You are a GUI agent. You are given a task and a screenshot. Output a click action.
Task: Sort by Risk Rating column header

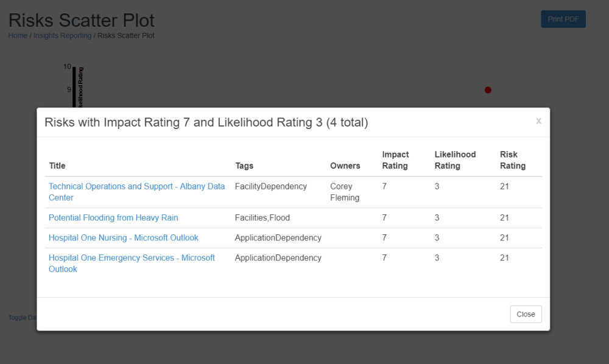512,160
